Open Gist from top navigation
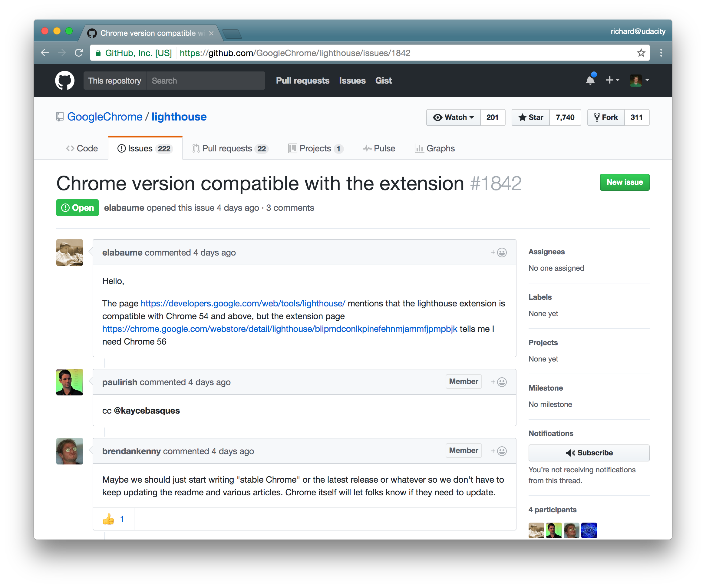Image resolution: width=706 pixels, height=588 pixels. coord(383,80)
